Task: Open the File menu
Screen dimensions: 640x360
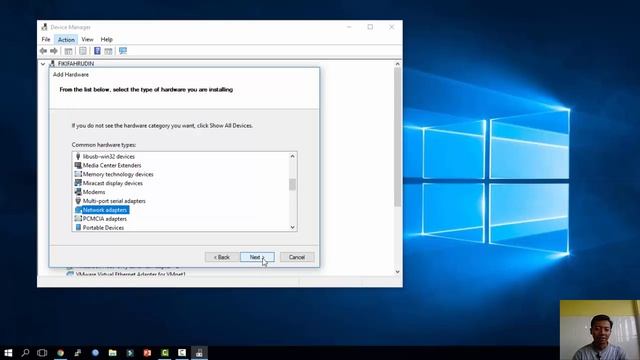Action: point(46,39)
